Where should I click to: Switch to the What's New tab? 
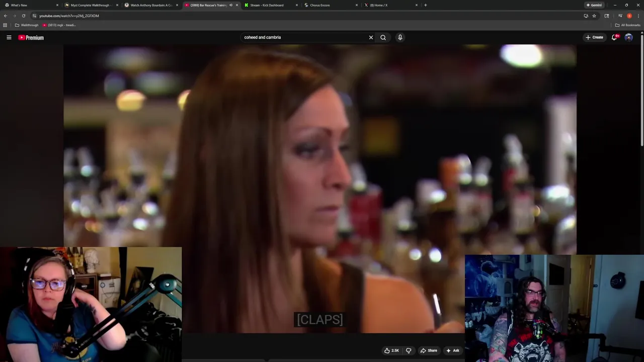[x=31, y=5]
